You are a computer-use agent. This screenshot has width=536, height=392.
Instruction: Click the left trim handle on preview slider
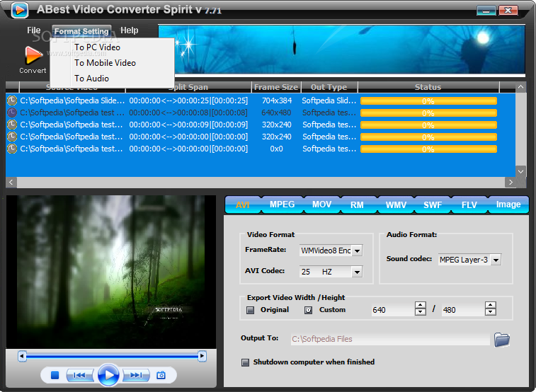(22, 356)
